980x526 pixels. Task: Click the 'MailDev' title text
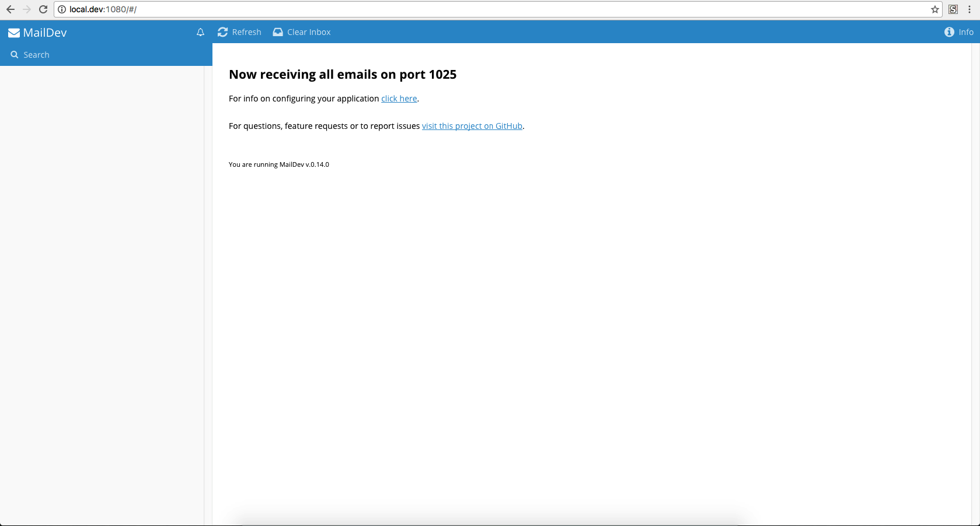[x=45, y=33]
